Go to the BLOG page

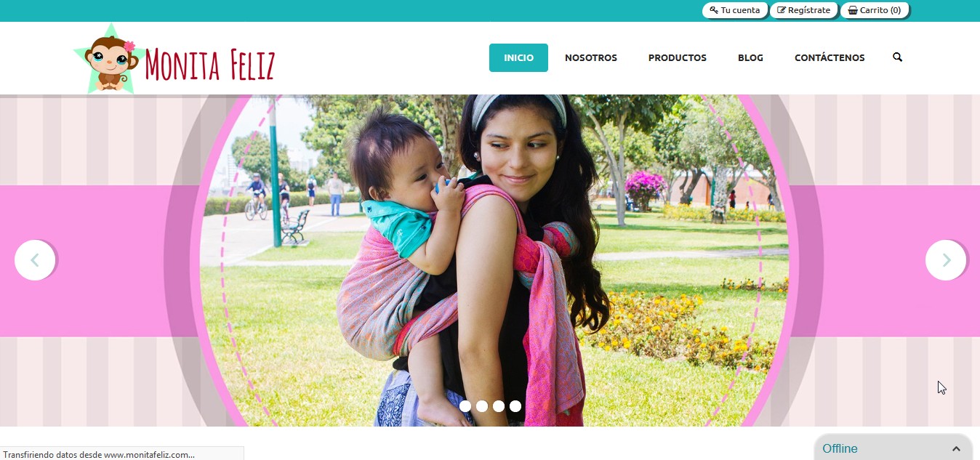tap(750, 57)
